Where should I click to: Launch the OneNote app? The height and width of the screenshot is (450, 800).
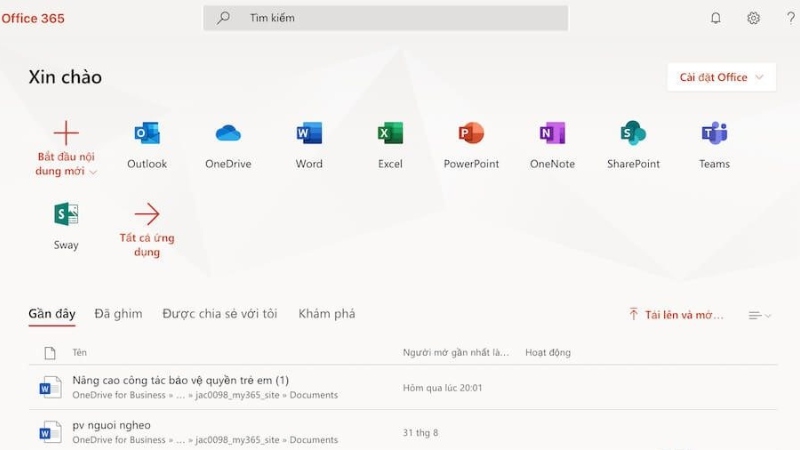pyautogui.click(x=552, y=134)
